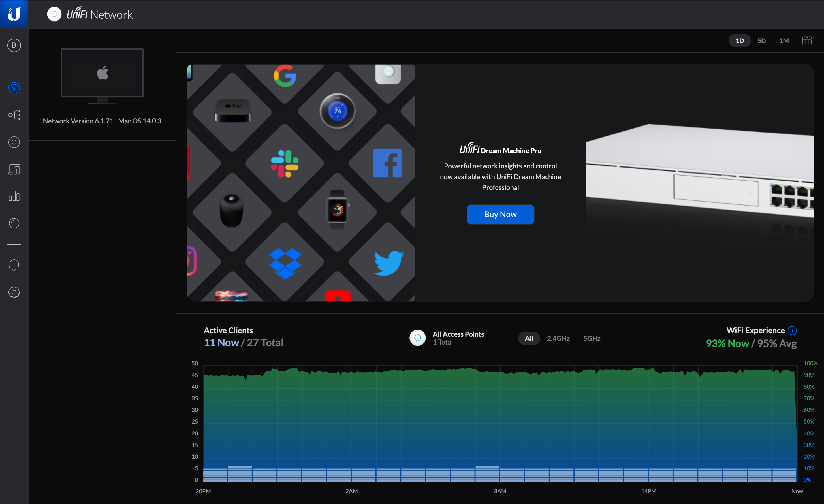
Task: Click the 14PM marker on chart axis
Action: click(648, 491)
